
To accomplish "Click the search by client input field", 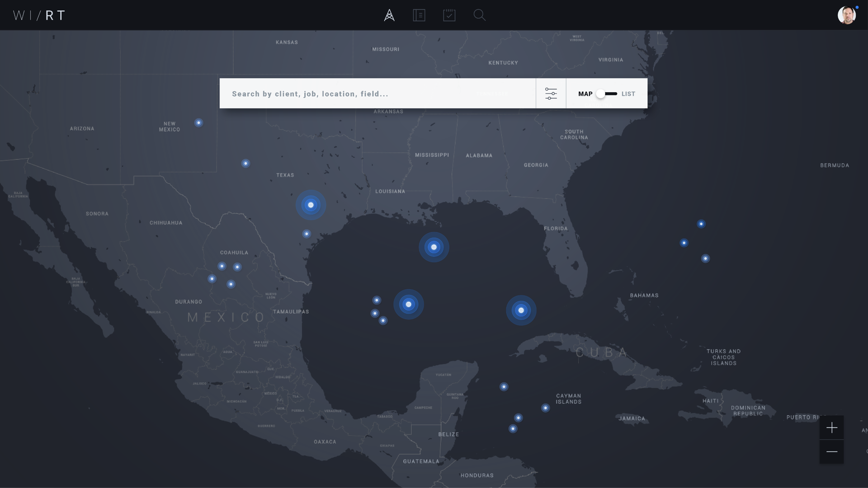I will [377, 94].
